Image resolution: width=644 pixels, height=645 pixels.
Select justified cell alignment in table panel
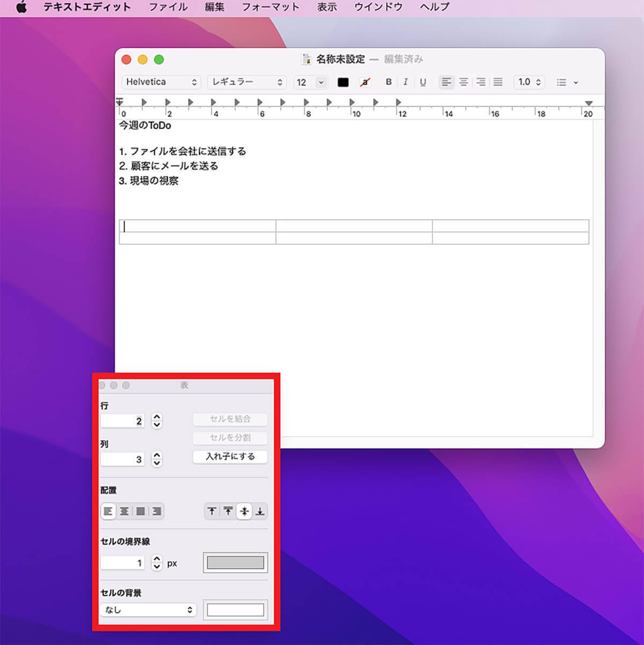[x=141, y=511]
